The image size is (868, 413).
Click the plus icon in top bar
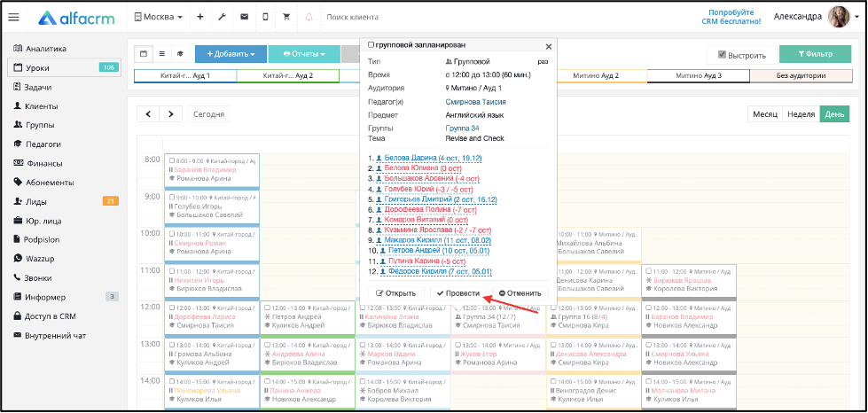199,17
